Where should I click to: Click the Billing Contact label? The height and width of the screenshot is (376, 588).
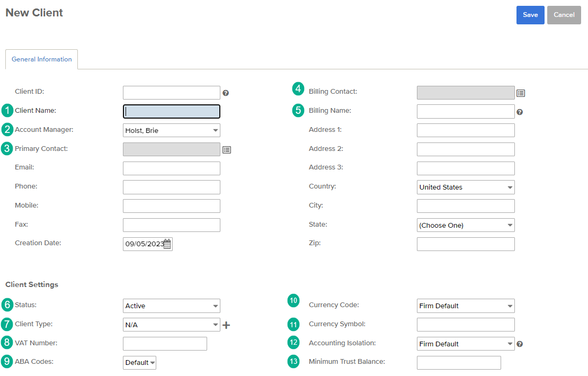333,92
